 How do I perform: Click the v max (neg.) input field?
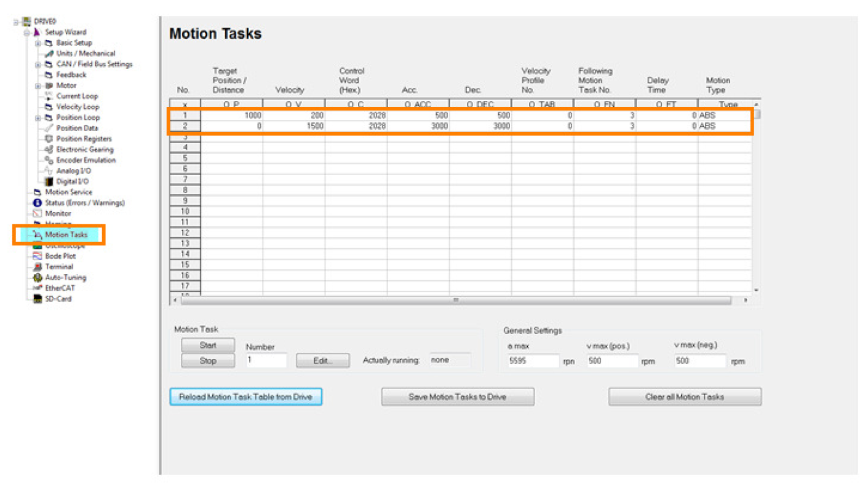pyautogui.click(x=700, y=361)
